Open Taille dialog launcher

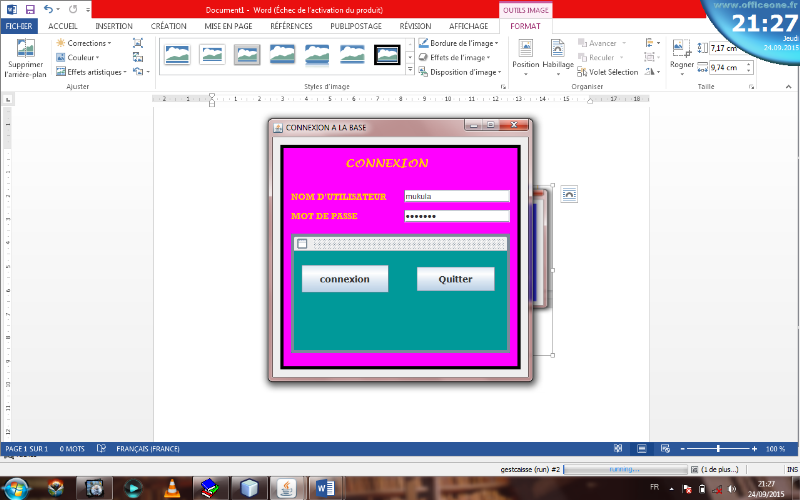[x=751, y=87]
